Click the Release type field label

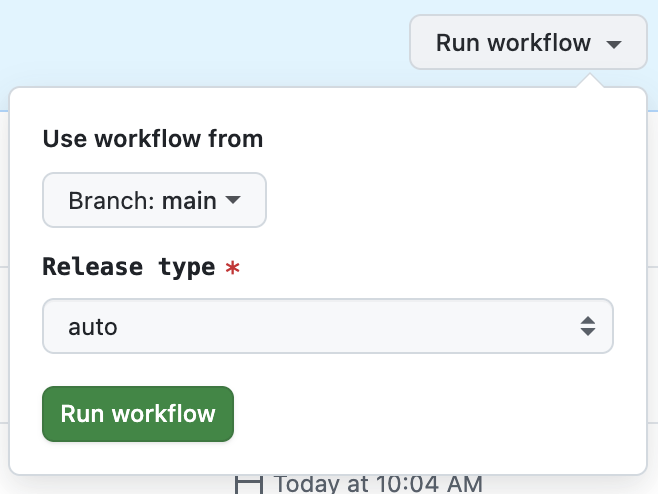pos(129,267)
